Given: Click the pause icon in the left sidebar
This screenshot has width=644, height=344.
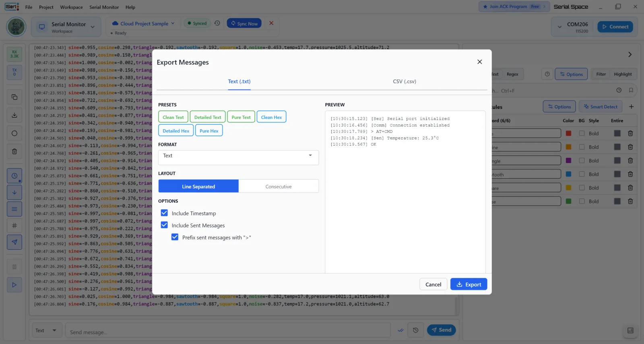Looking at the screenshot, I should [x=14, y=267].
